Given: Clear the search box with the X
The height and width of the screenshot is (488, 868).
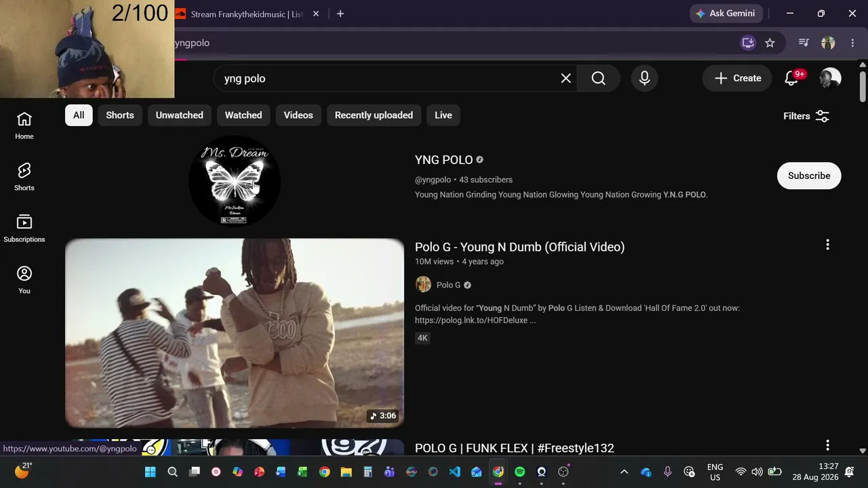Looking at the screenshot, I should (x=566, y=79).
